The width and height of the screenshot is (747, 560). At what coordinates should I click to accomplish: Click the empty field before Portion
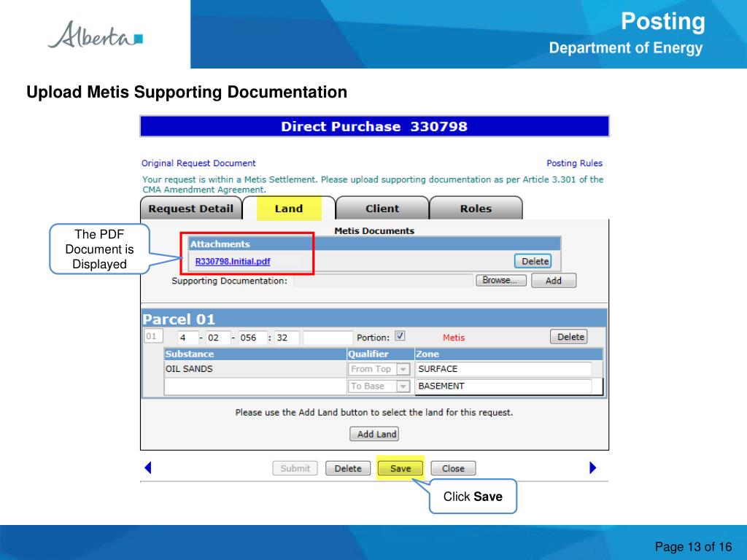click(x=328, y=338)
